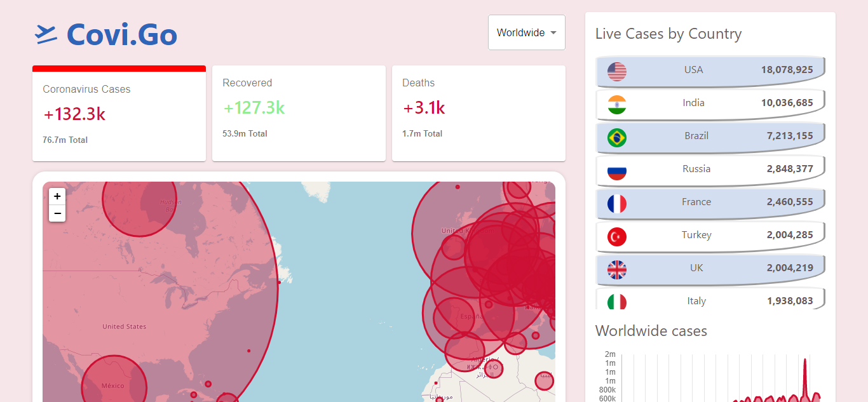Click India case count 10,036,685
The image size is (868, 402).
[x=787, y=102]
